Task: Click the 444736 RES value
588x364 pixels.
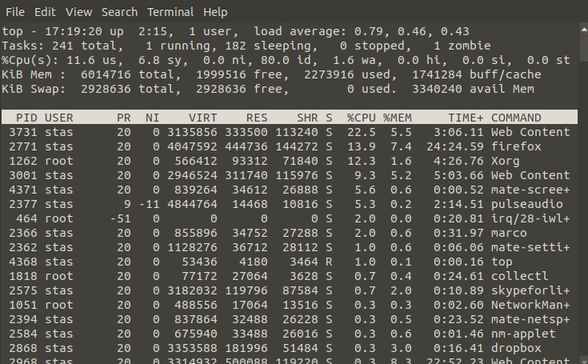Action: pos(246,146)
